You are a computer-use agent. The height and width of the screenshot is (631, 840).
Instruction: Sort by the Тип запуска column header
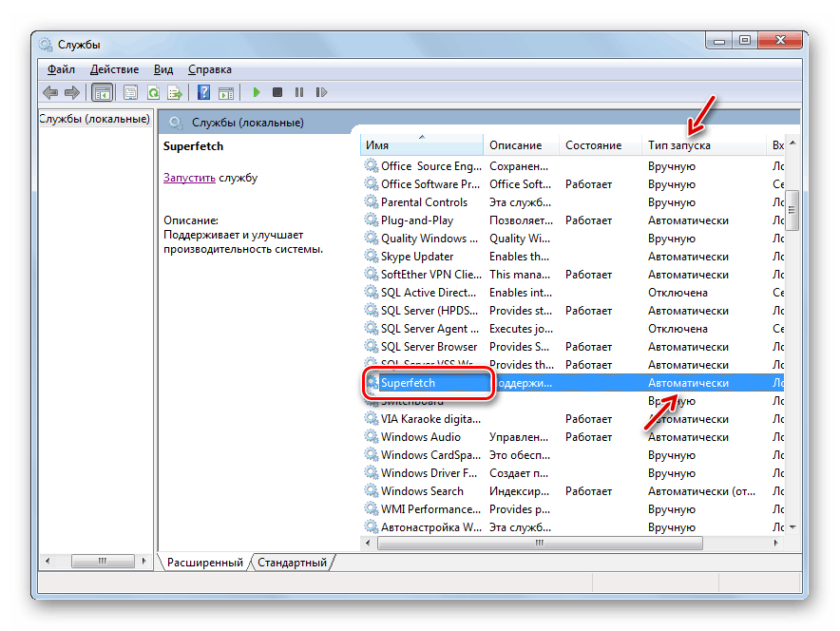pos(704,145)
